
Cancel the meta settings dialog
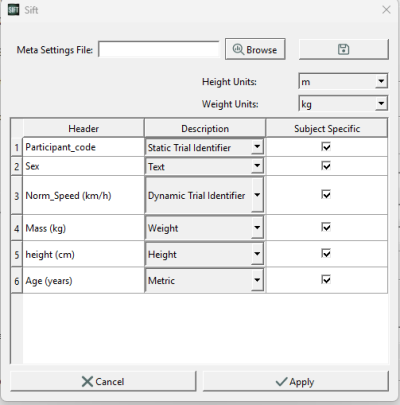[103, 381]
